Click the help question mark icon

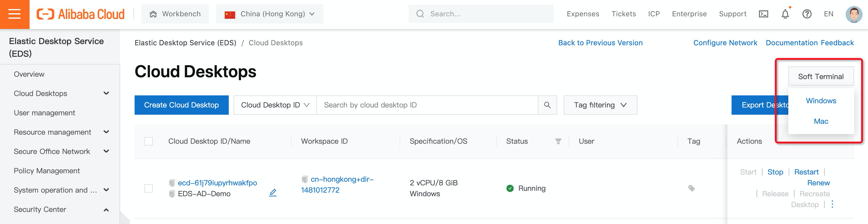(x=807, y=14)
